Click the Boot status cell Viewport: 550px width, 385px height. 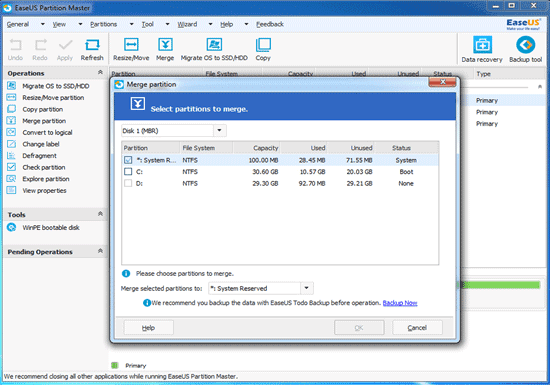[x=406, y=172]
